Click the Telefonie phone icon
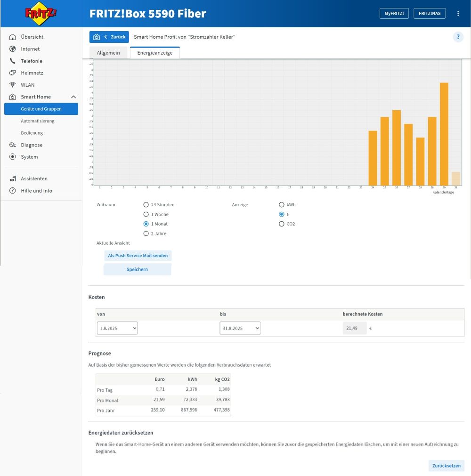Screen dimensions: 471x476 click(13, 61)
